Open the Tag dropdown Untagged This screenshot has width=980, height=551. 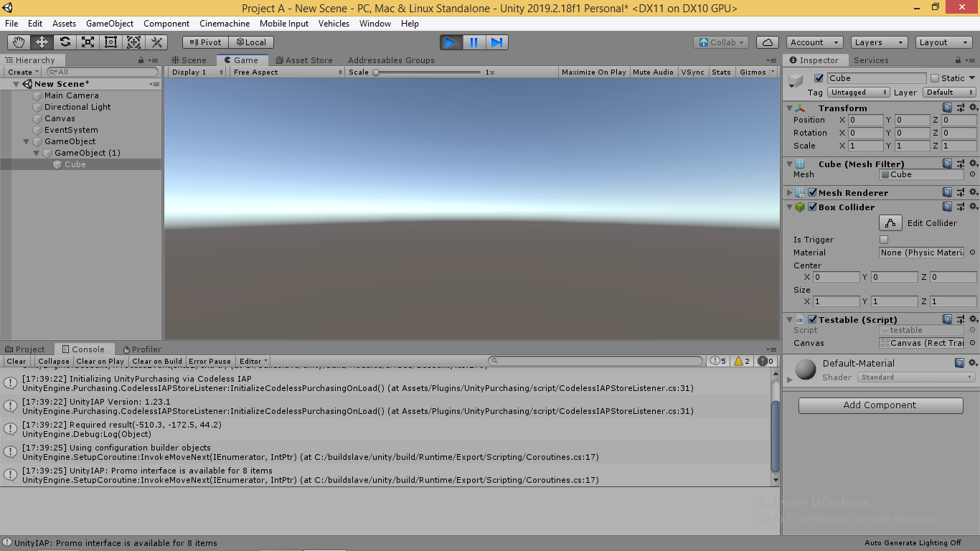tap(857, 92)
